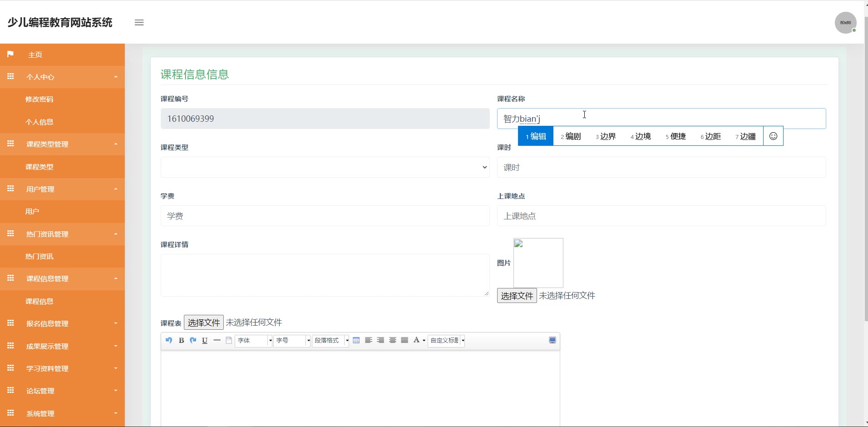Open 课程信息 submenu item in sidebar
Screen dimensions: 868x427
coord(62,301)
